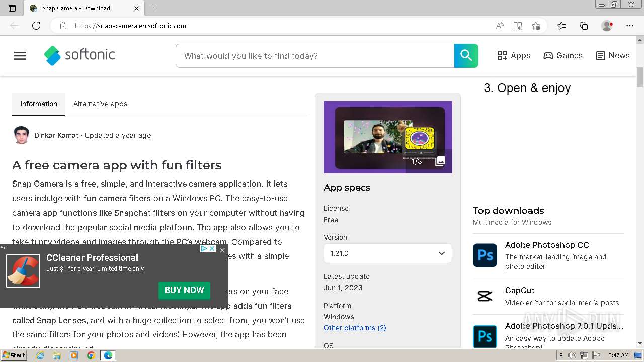The width and height of the screenshot is (644, 362).
Task: Open the News section
Action: 613,56
